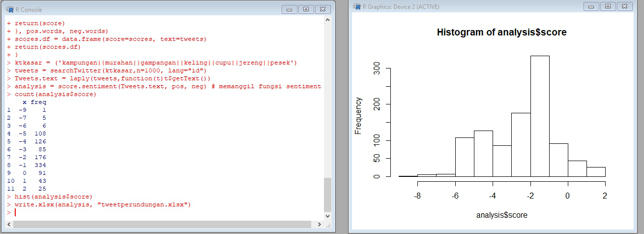Click the Histogram of analysis$score title

click(x=501, y=33)
